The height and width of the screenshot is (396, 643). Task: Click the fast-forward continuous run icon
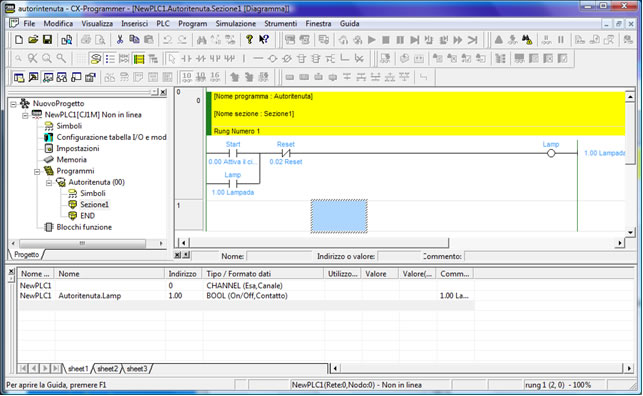point(458,40)
